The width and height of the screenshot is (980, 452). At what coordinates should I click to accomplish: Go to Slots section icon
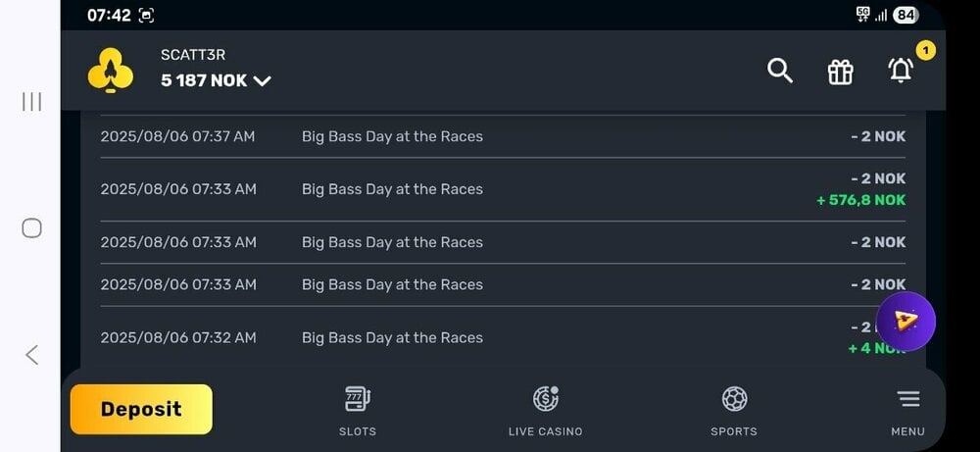[x=358, y=399]
